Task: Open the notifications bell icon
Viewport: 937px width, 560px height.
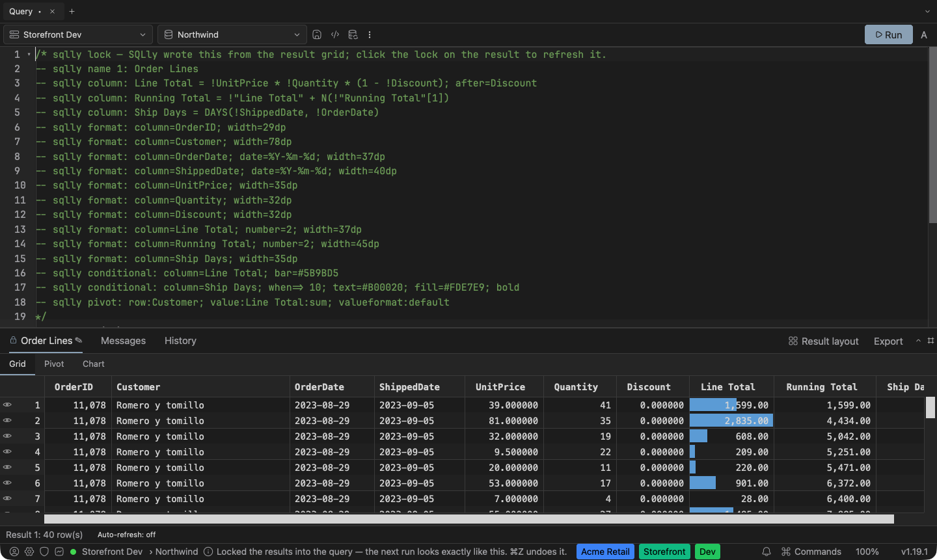Action: click(767, 552)
